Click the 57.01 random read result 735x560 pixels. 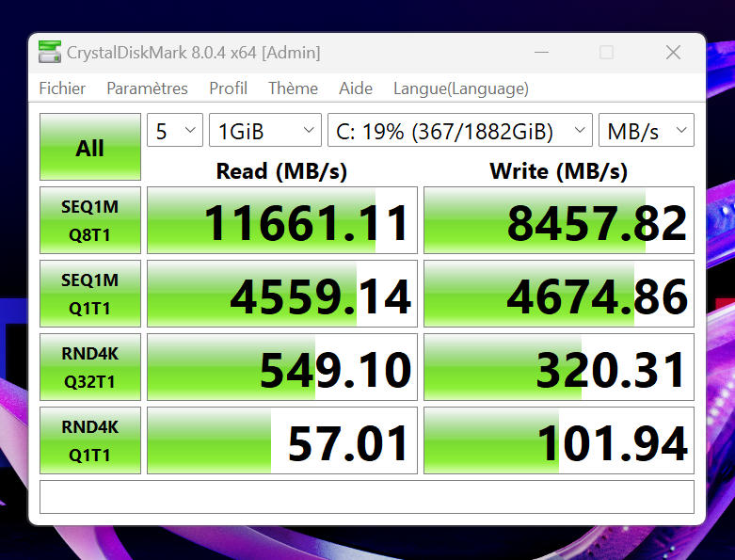pos(282,440)
